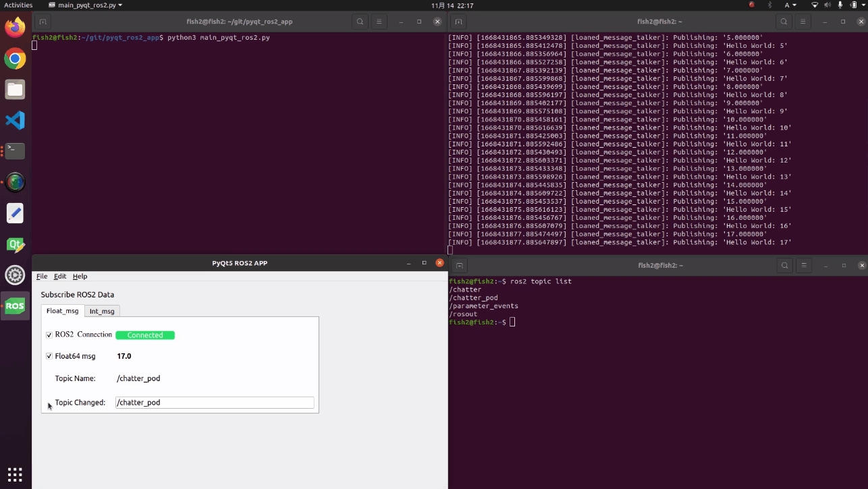Launch Qt Creator from the dock
The image size is (868, 489).
(15, 244)
